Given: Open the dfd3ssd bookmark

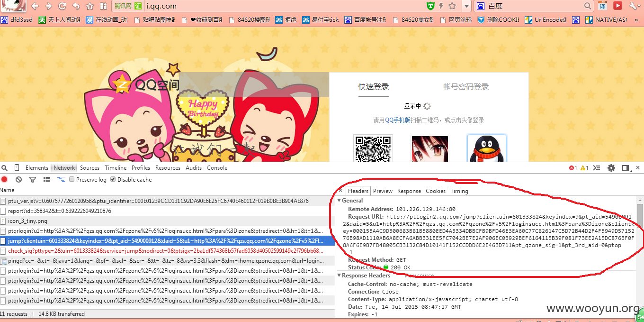Looking at the screenshot, I should (x=17, y=20).
